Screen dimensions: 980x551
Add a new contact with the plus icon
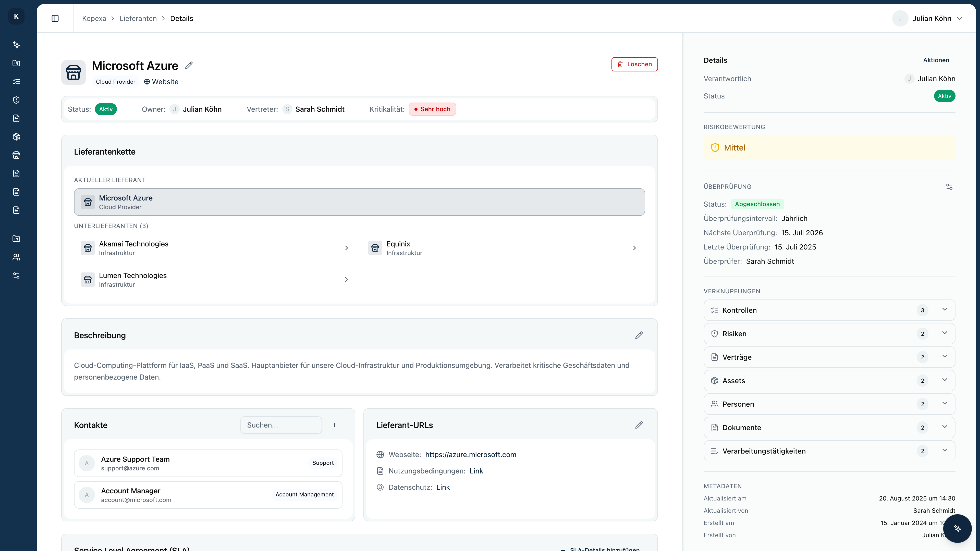[334, 425]
